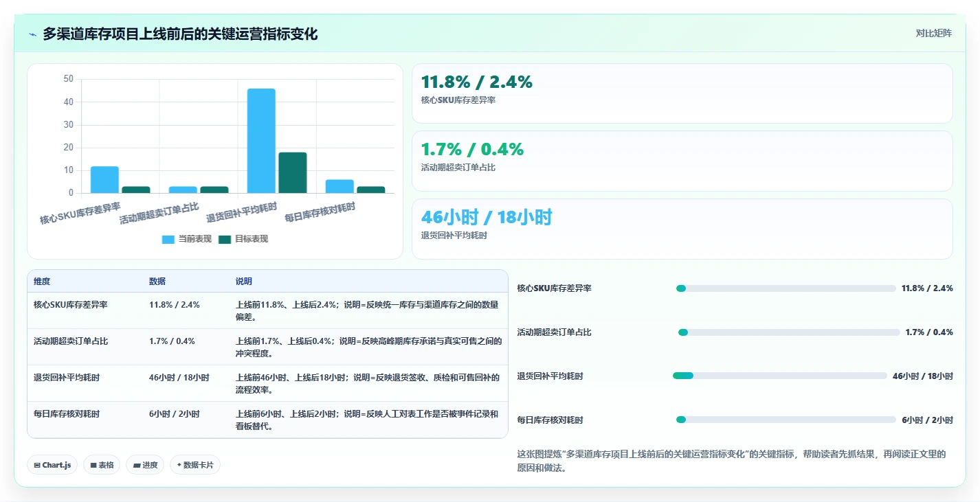The height and width of the screenshot is (502, 980).
Task: Click the footer summary paragraph starting 这张图提炼
Action: (732, 461)
